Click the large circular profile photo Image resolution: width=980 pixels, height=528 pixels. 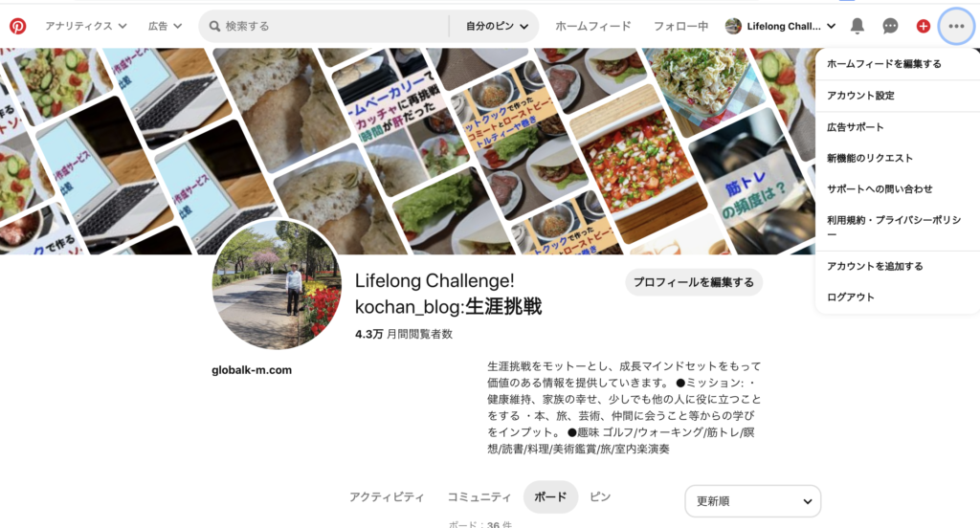pyautogui.click(x=277, y=285)
